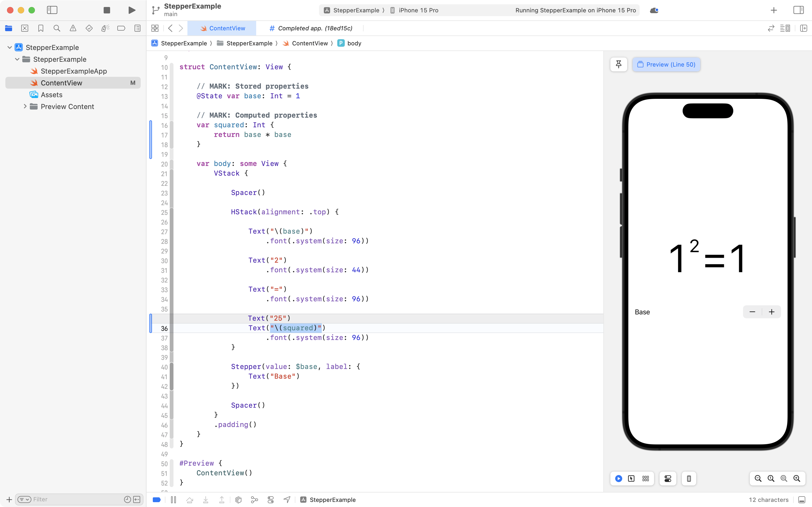This screenshot has width=812, height=507.
Task: Open the Issue navigator warning icon
Action: coord(73,28)
